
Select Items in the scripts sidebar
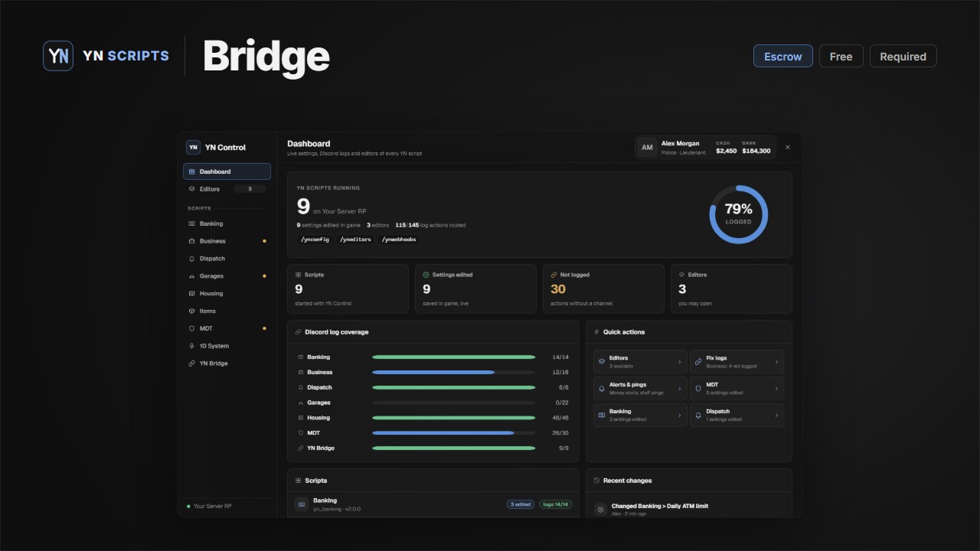227,311
